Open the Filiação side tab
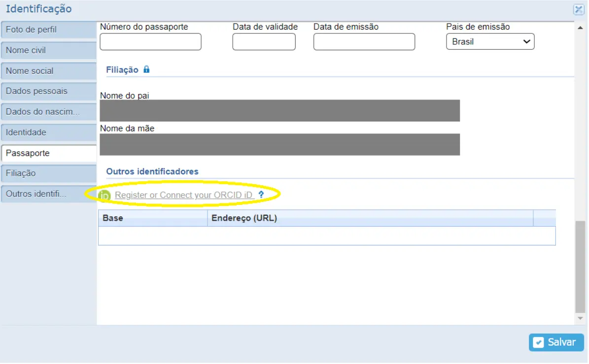Screen dimensions: 589x364 pyautogui.click(x=48, y=173)
